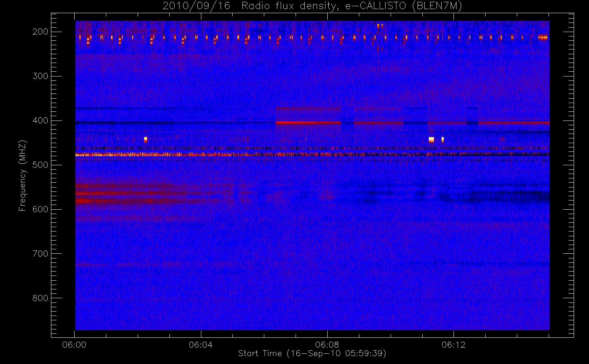Click the 'Start Time (16-Sep-10 05:59:39)' label
The image size is (589, 364).
[x=312, y=353]
